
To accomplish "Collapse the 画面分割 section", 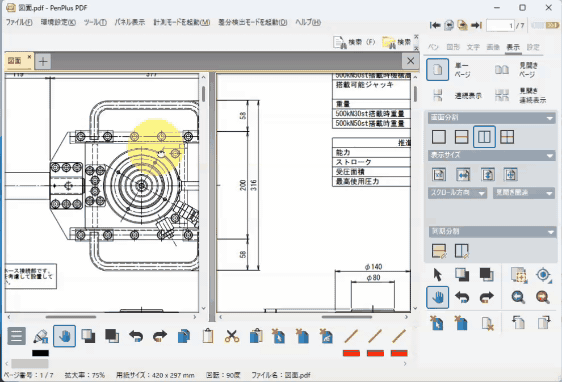I will coord(550,118).
